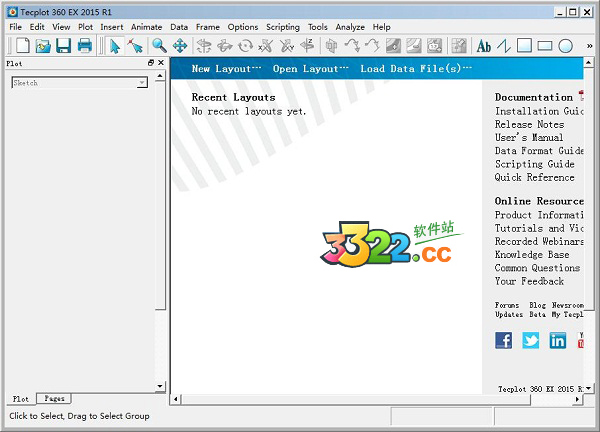
Task: Open the View menu
Action: point(61,27)
